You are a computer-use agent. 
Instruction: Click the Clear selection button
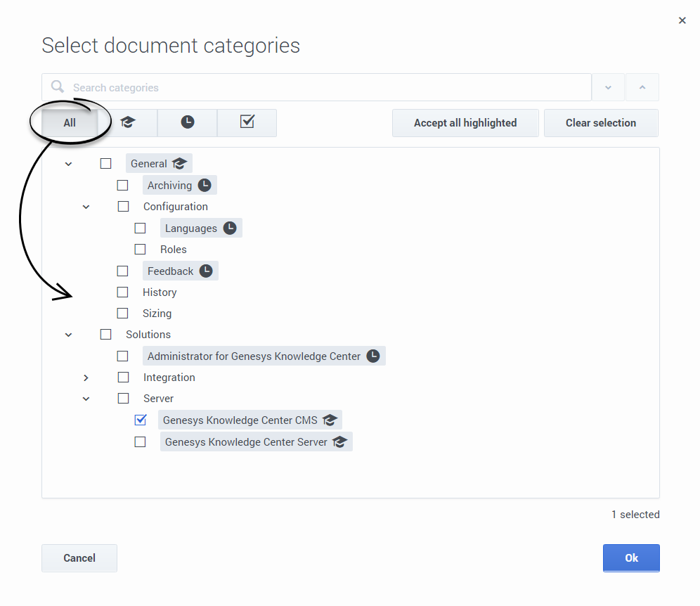pos(601,122)
